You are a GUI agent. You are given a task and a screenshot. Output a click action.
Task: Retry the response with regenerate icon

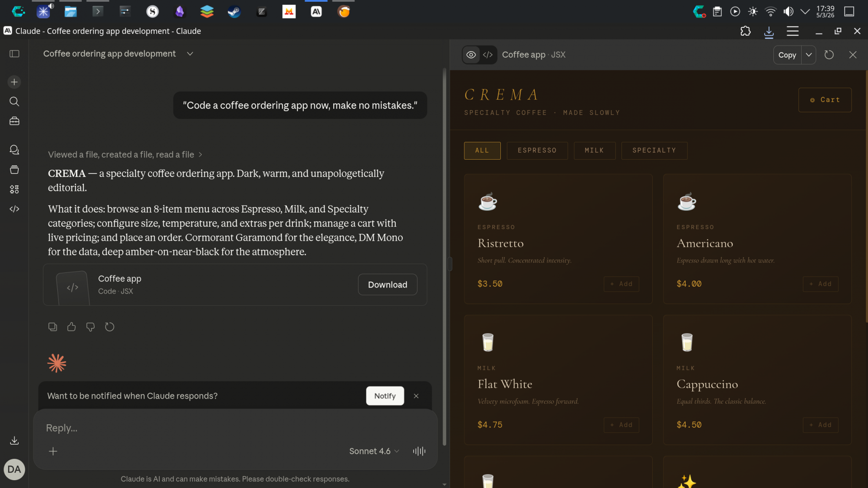tap(109, 327)
